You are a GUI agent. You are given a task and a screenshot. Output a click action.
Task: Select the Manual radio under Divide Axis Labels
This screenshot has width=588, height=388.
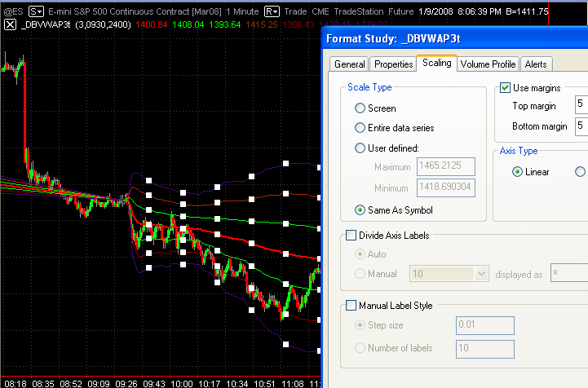pos(360,274)
